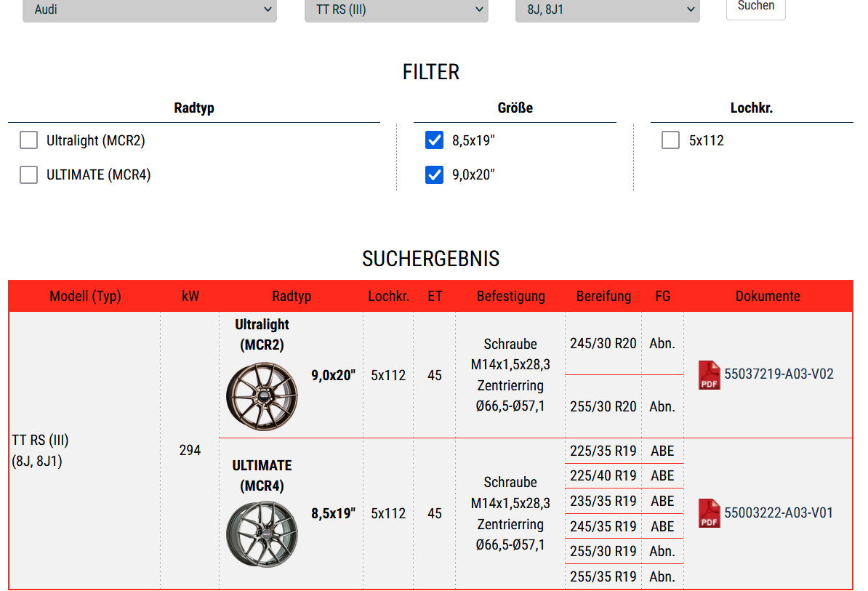Select the 245/30 R20 tire row
Image resolution: width=868 pixels, height=591 pixels.
tap(603, 343)
